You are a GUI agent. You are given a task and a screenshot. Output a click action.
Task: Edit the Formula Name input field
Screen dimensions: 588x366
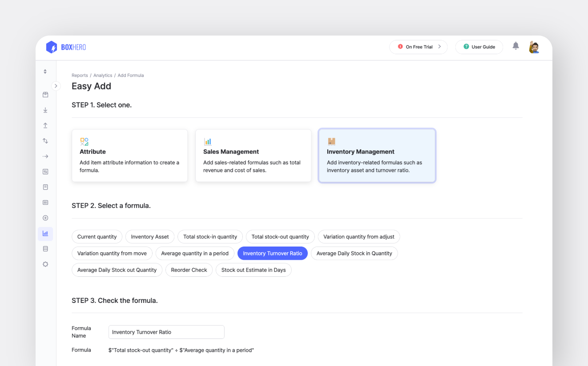click(166, 332)
